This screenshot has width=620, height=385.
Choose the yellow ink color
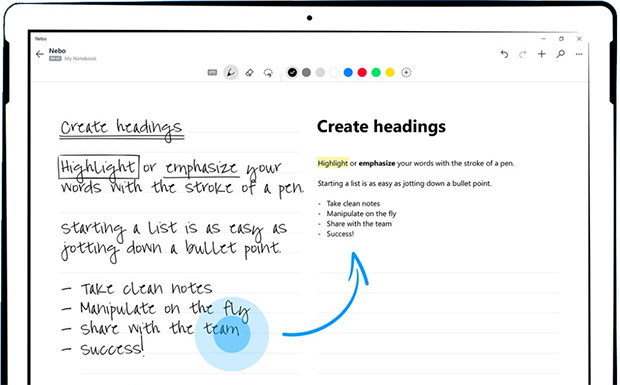click(x=390, y=72)
